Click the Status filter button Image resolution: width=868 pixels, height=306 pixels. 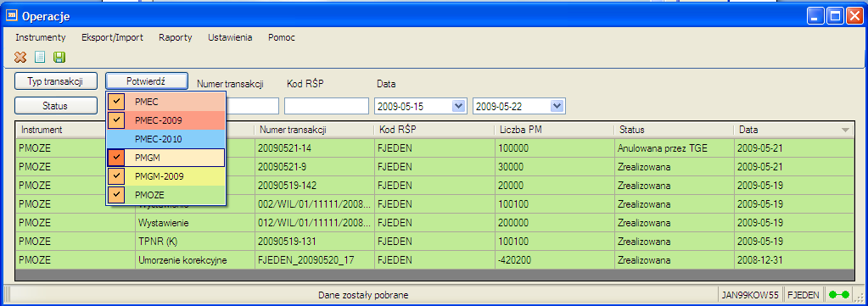click(56, 105)
